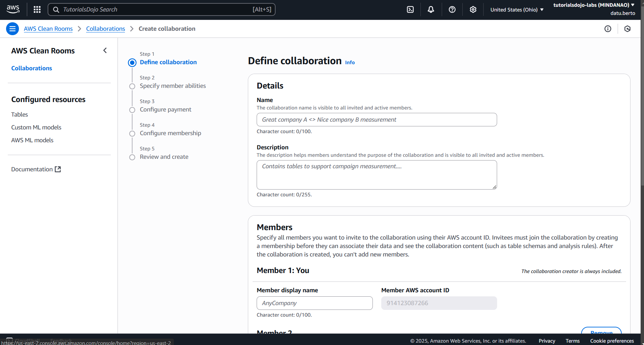
Task: Select the Specify member abilities step indicator
Action: pyautogui.click(x=132, y=86)
